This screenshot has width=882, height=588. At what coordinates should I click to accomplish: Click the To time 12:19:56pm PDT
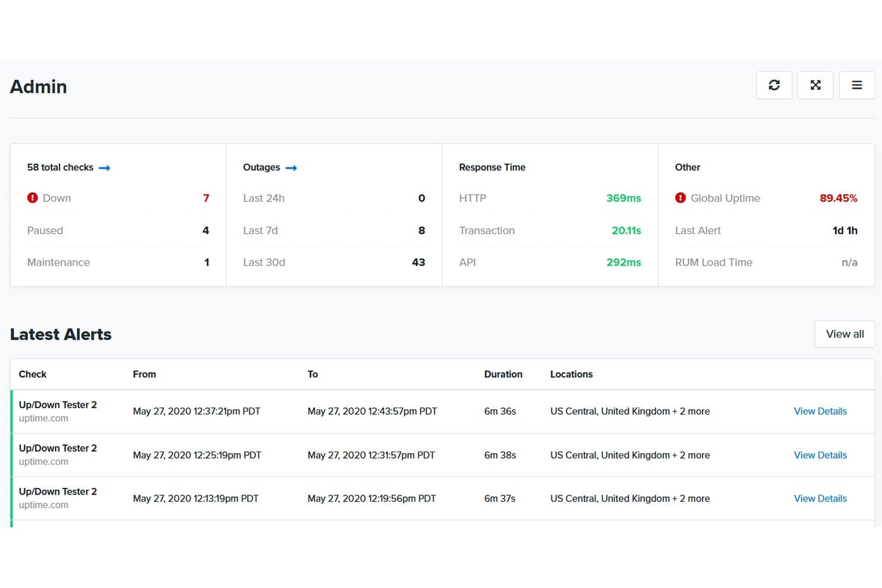click(x=372, y=499)
